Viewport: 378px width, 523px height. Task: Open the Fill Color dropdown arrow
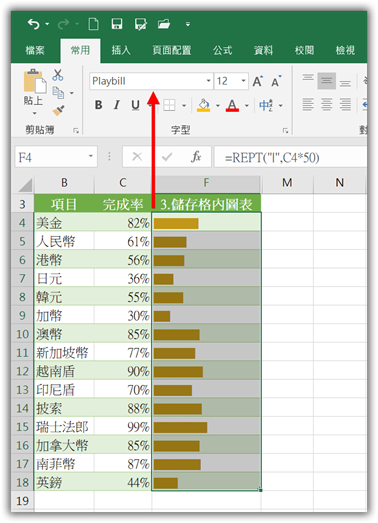(218, 106)
